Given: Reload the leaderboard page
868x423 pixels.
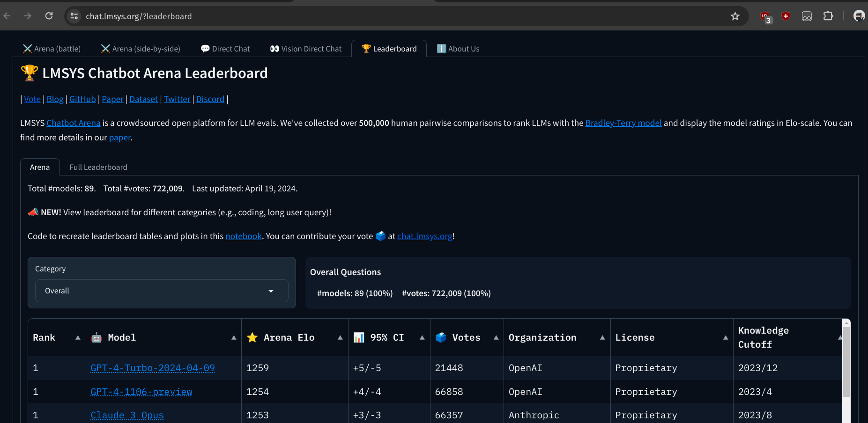Looking at the screenshot, I should [49, 16].
